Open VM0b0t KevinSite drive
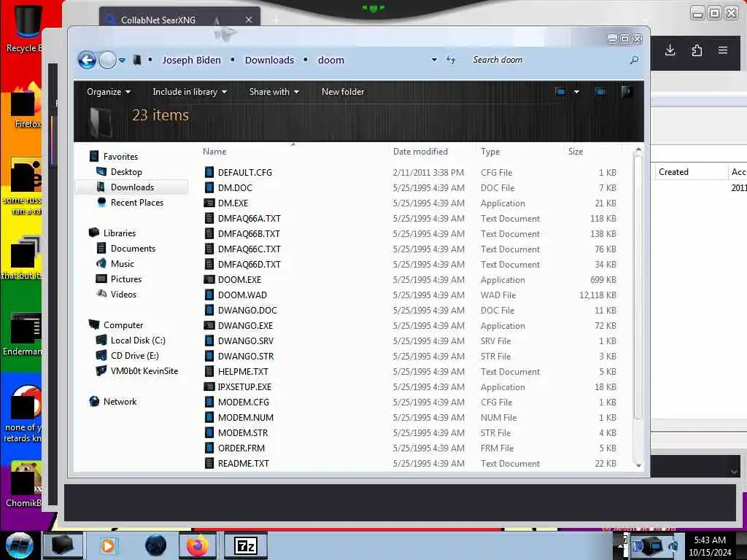The image size is (747, 560). point(144,370)
